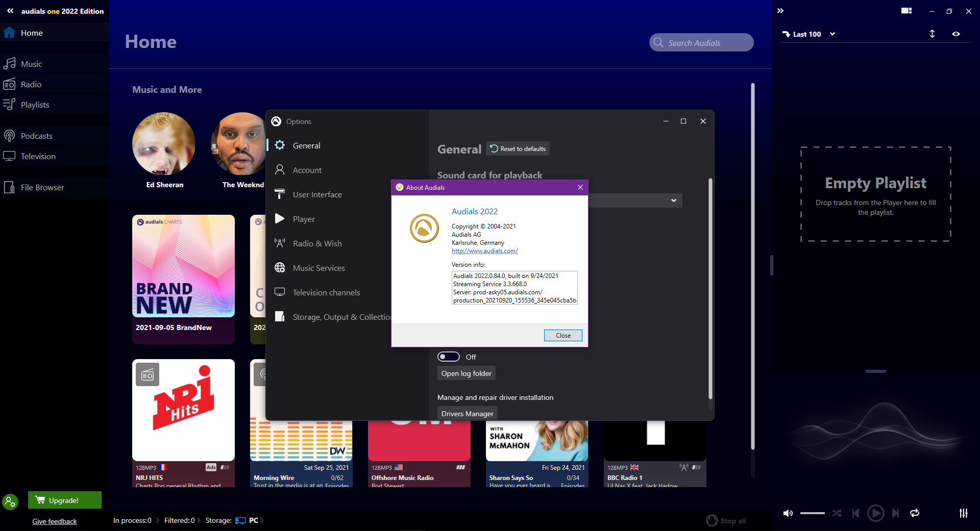Image resolution: width=980 pixels, height=531 pixels.
Task: Click the Player play triangle icon in Options
Action: [x=280, y=219]
